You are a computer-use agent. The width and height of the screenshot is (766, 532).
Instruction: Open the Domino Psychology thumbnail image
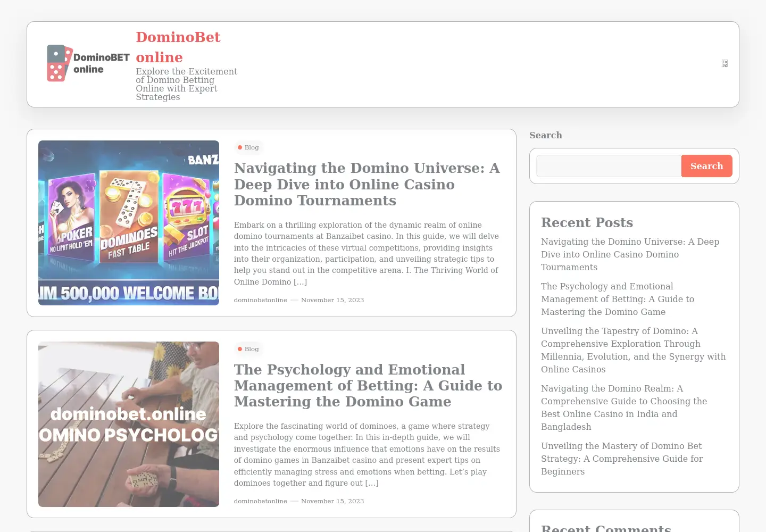(x=129, y=424)
